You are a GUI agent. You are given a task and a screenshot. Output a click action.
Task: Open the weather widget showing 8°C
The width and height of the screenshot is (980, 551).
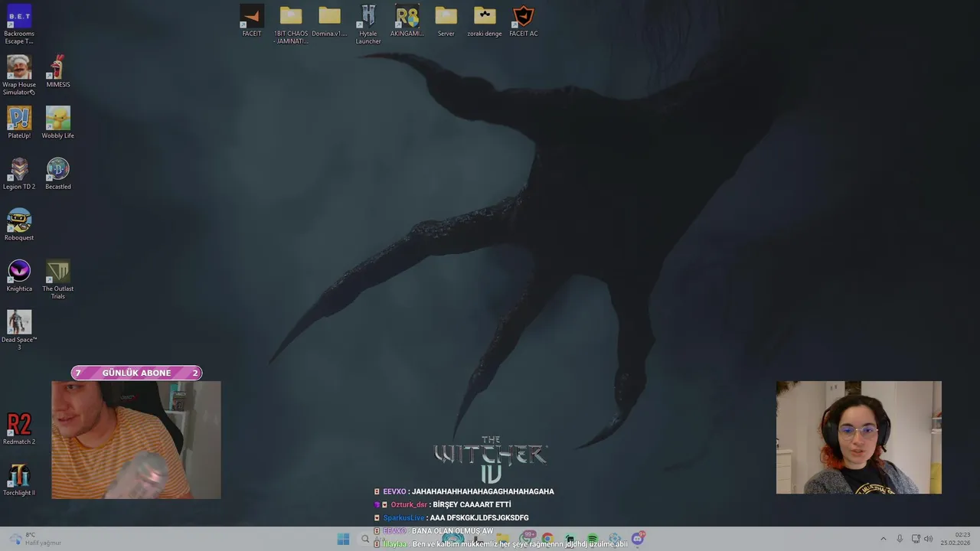click(34, 539)
